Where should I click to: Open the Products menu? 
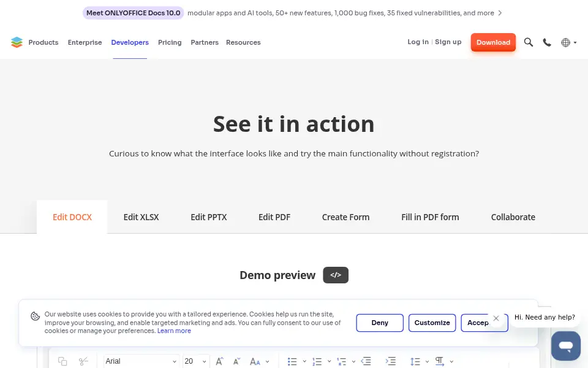[43, 42]
